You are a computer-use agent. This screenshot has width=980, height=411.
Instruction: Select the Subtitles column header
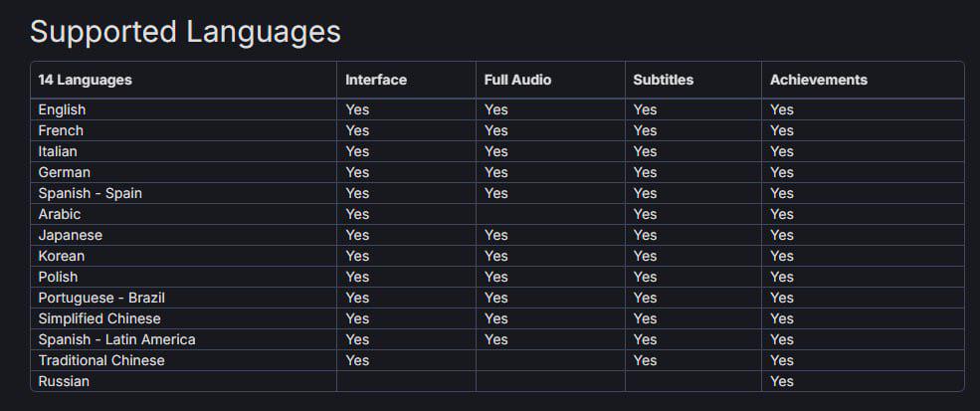point(663,80)
